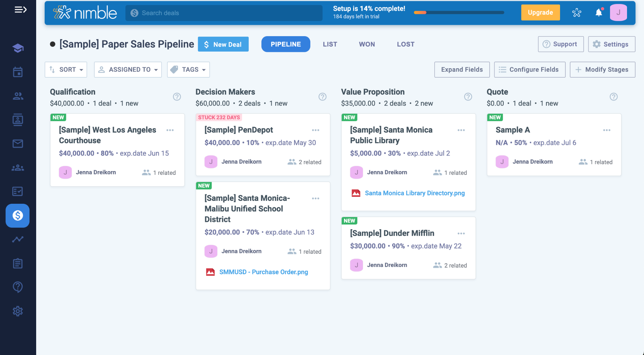Open the TAGS filter dropdown
This screenshot has height=355, width=644.
coord(188,69)
